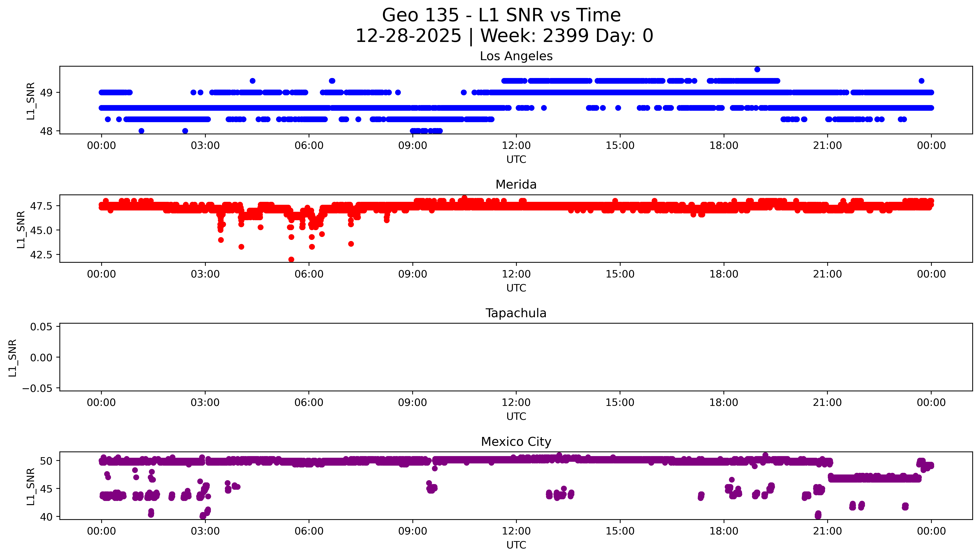Click the 21:00 tick label under Mexico City plot
Image resolution: width=980 pixels, height=558 pixels.
[x=827, y=531]
